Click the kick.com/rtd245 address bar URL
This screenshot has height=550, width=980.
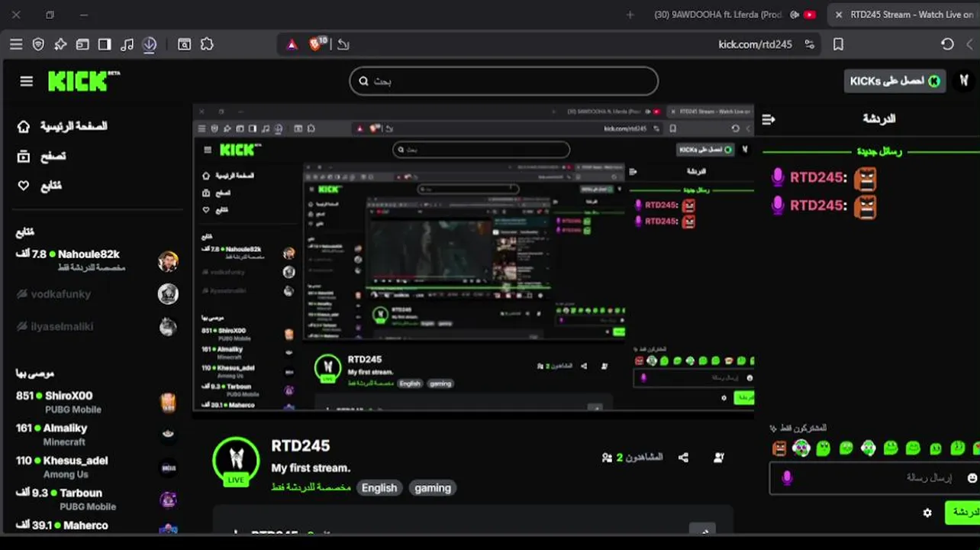[x=755, y=44]
